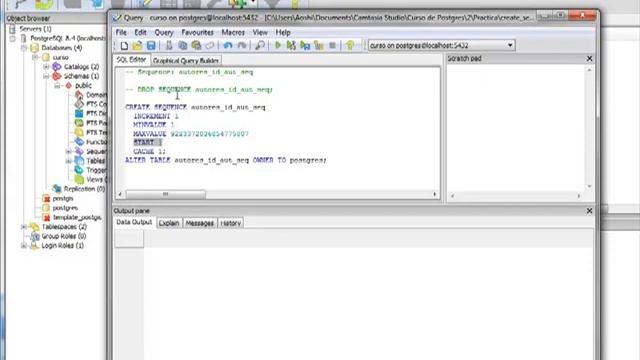640x360 pixels.
Task: Switch to the Explain tab in the output pane
Action: 169,223
